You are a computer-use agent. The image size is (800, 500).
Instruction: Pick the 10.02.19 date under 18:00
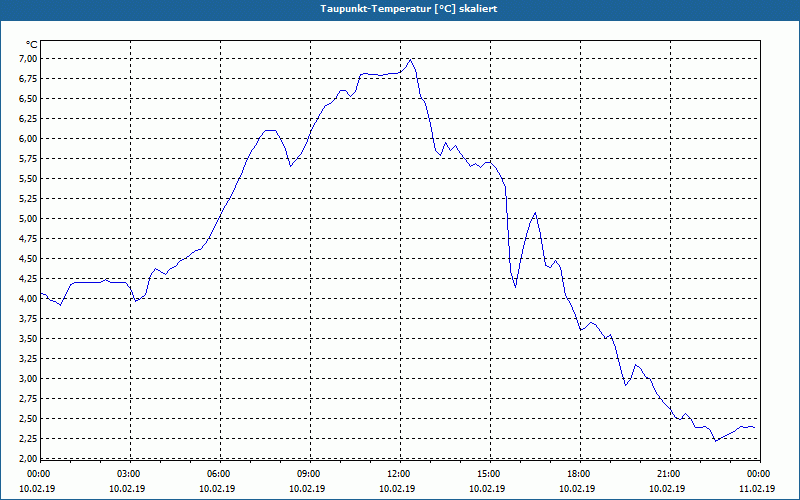pos(578,489)
